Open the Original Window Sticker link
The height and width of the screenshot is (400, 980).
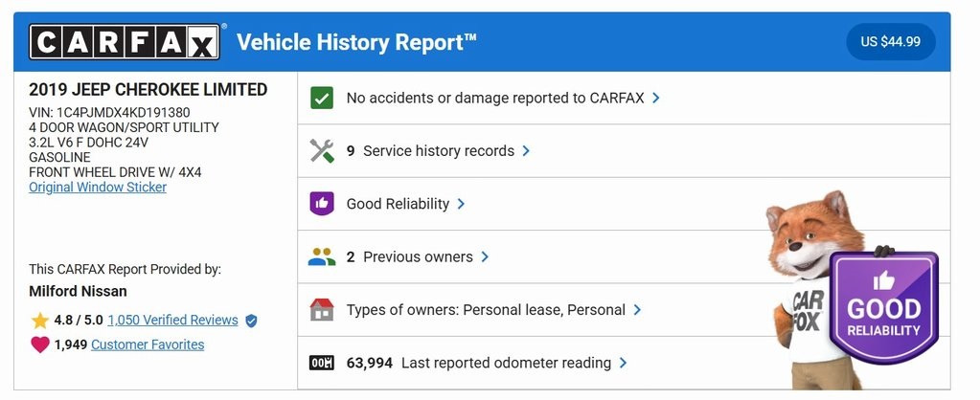click(98, 188)
